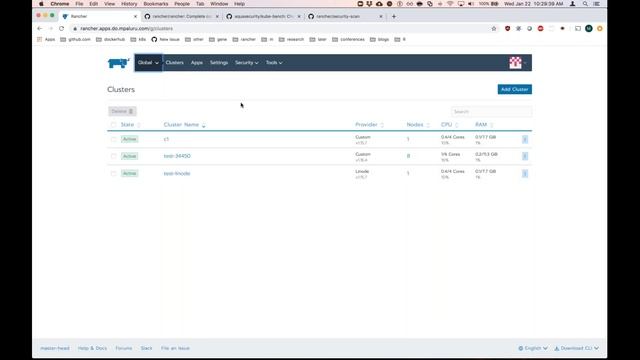The image size is (640, 360).
Task: Expand the Tools nav menu
Action: coord(274,63)
